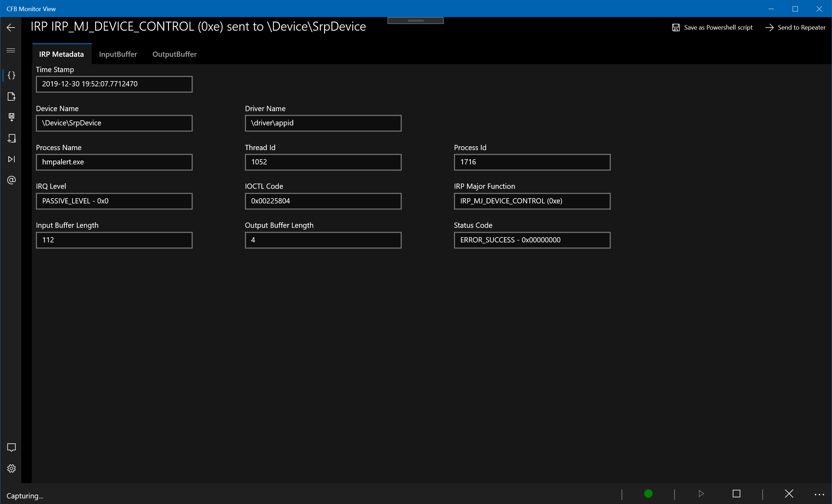Click the Status Code field
This screenshot has height=504, width=832.
(x=532, y=240)
